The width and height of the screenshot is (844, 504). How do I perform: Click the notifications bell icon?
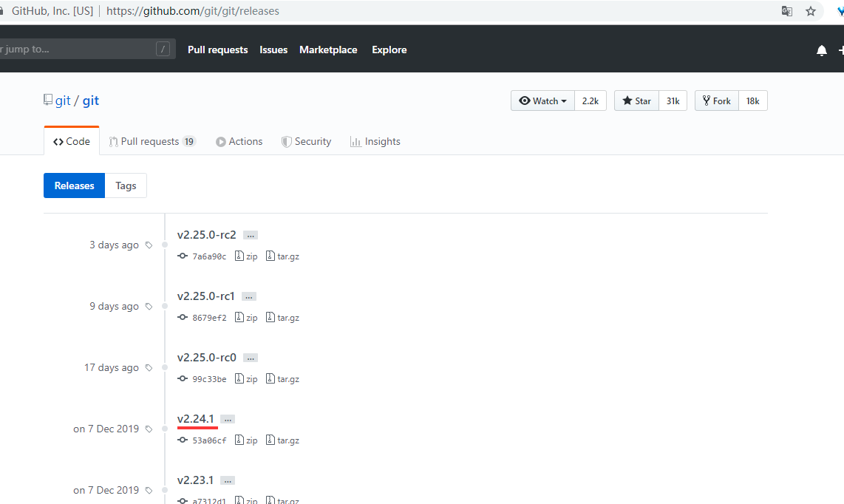tap(821, 50)
